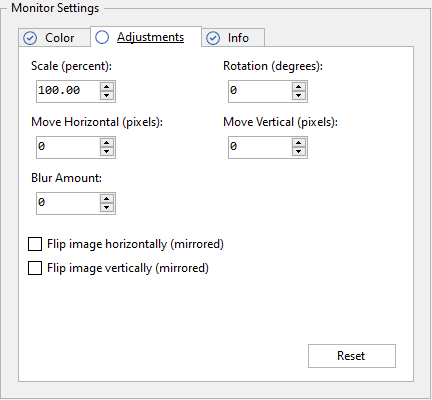Decrease Move Vertical pixels value
Screen dimensions: 432x400
coord(299,152)
